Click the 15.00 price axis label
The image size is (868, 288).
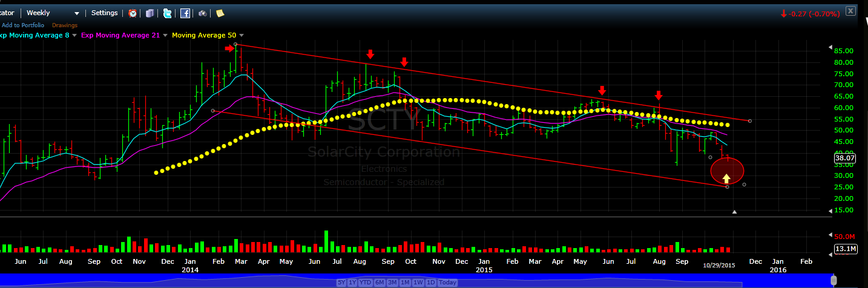pos(843,210)
